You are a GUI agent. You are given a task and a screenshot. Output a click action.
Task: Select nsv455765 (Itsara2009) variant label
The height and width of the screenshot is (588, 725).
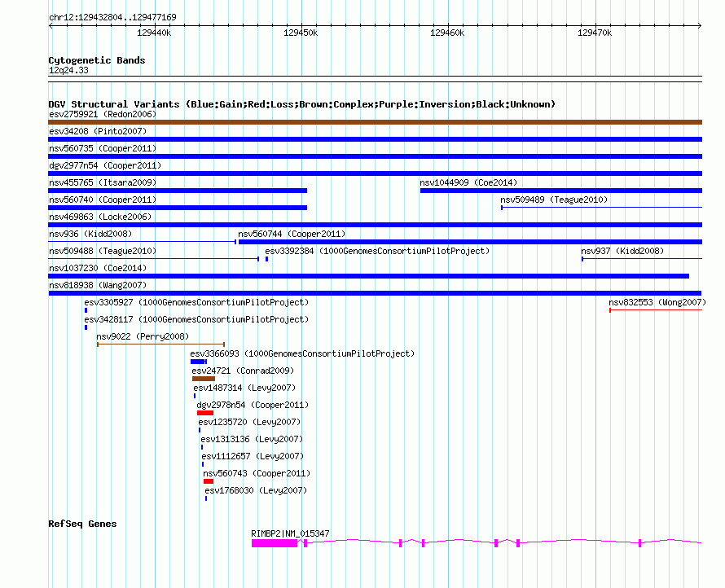pyautogui.click(x=103, y=182)
